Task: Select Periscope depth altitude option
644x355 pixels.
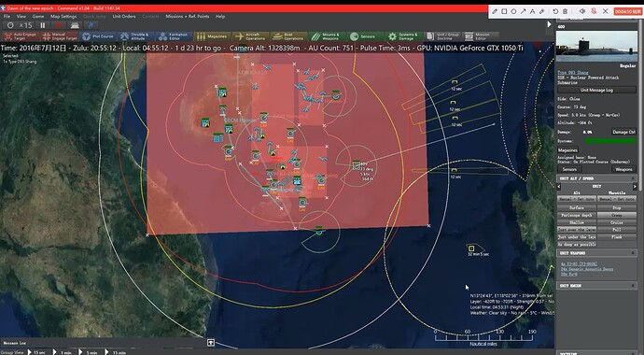Action: (x=576, y=215)
